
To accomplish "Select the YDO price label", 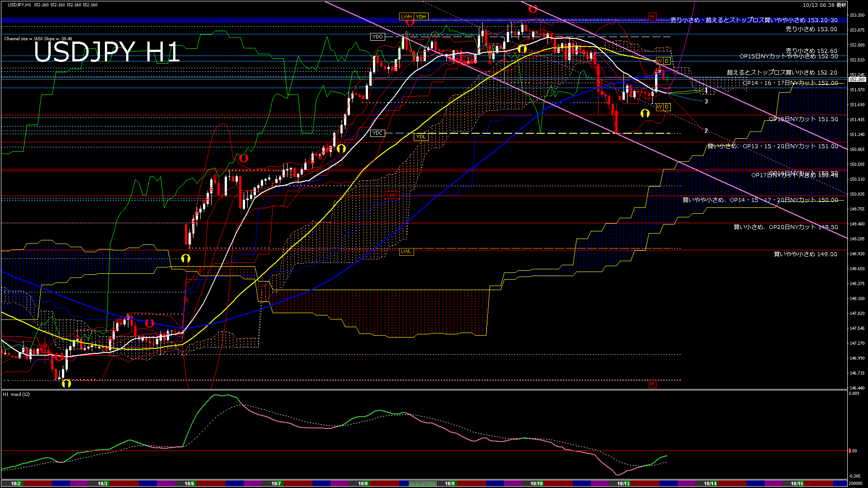I will coord(377,37).
